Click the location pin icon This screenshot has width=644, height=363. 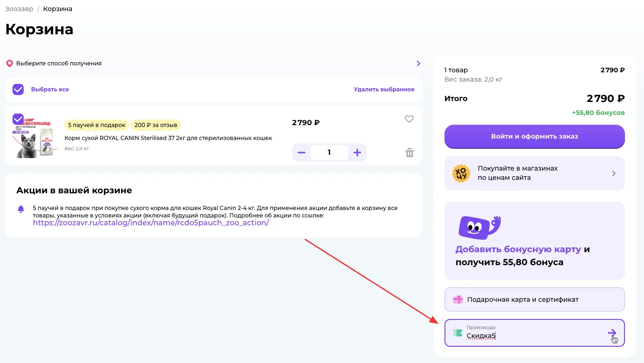coord(9,64)
